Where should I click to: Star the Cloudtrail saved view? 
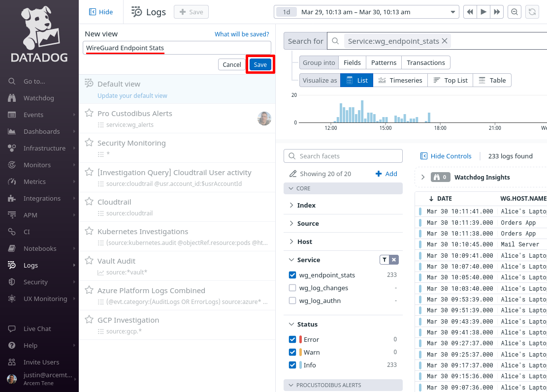(89, 201)
